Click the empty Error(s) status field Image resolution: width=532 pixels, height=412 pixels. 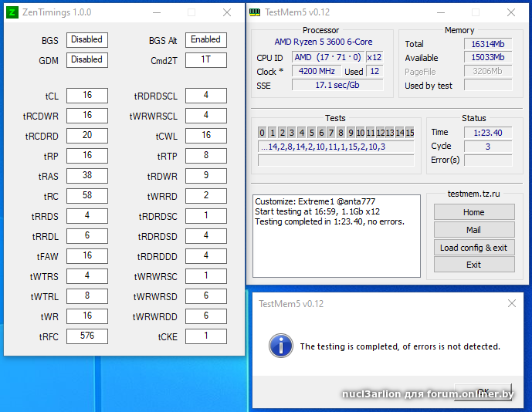(x=488, y=160)
